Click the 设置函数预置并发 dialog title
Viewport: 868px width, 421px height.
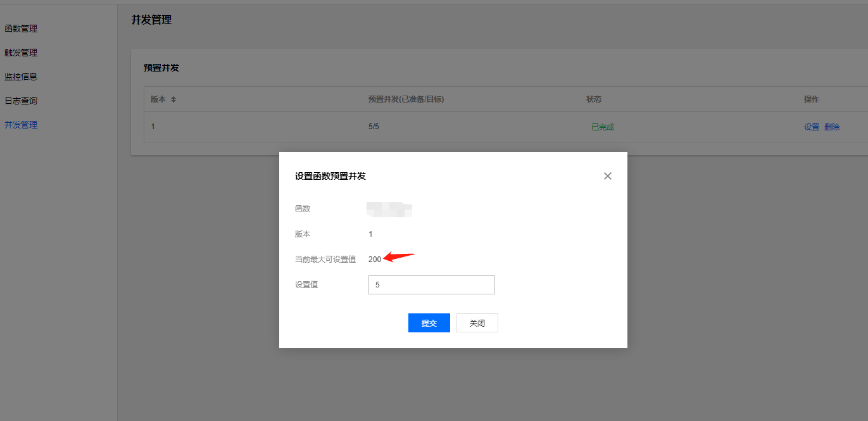[330, 176]
